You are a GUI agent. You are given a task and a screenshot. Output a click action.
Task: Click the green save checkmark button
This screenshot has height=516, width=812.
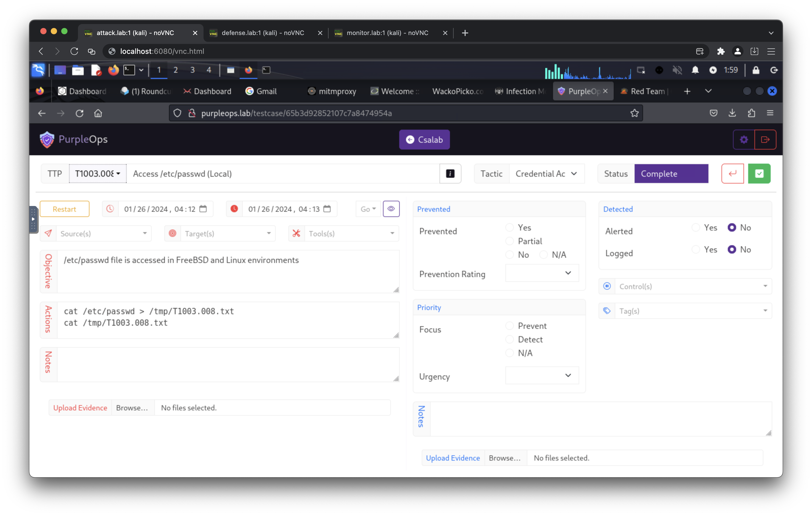[x=759, y=174]
